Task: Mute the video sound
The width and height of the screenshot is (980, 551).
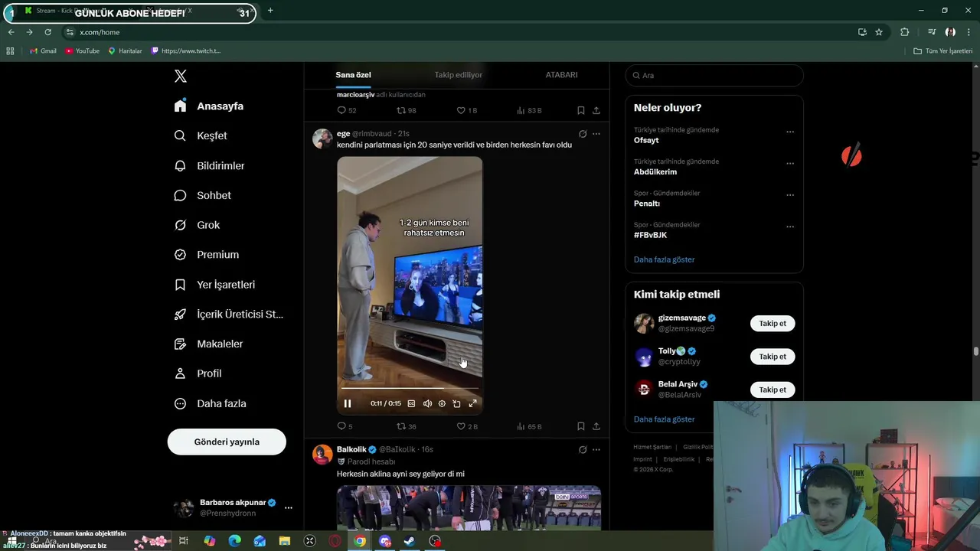Action: click(x=427, y=403)
